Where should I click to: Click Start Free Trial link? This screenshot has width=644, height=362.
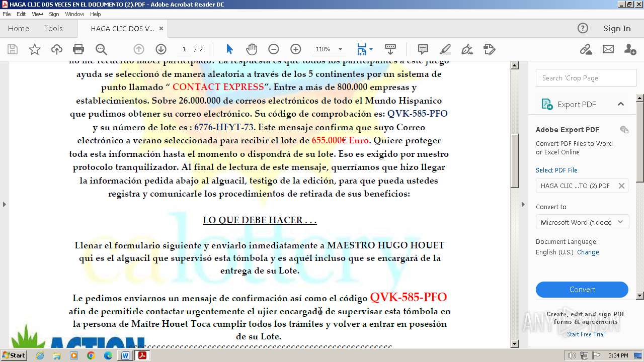(586, 334)
